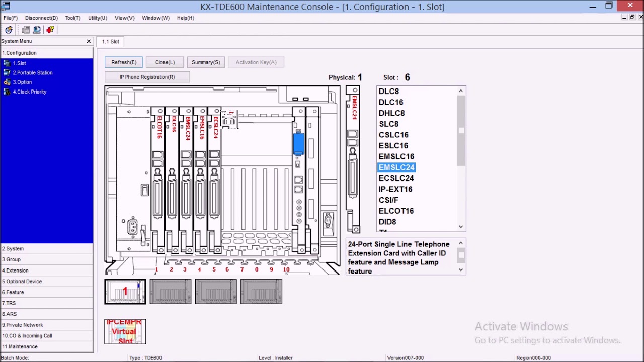The height and width of the screenshot is (362, 644).
Task: Click the Refresh(E) button
Action: tap(124, 62)
